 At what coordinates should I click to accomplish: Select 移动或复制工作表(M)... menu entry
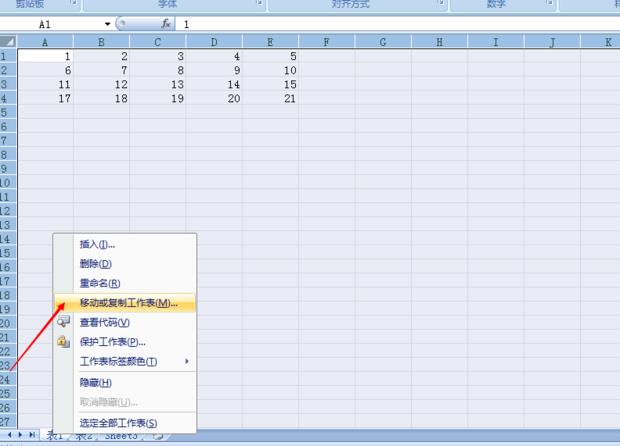coord(125,303)
